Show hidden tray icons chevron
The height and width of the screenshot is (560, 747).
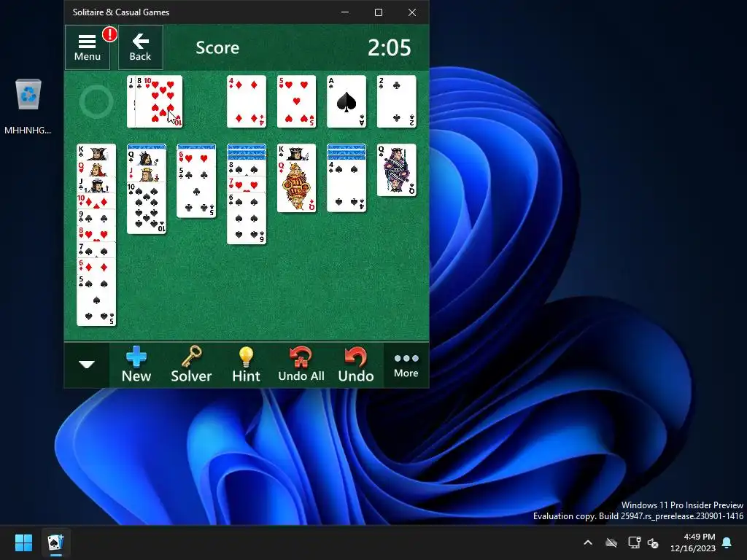[x=588, y=542]
